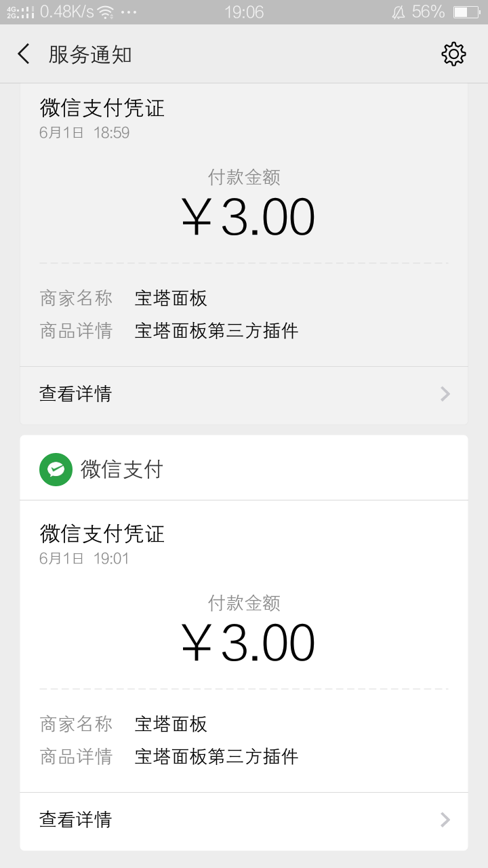Select the 服务通知 page title
This screenshot has width=488, height=868.
(89, 54)
